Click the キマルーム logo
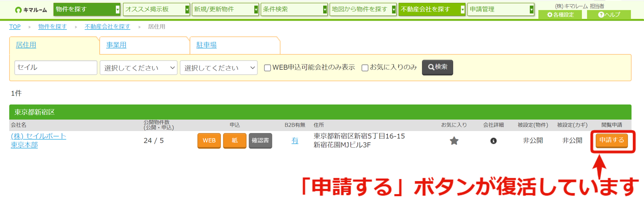 30,10
